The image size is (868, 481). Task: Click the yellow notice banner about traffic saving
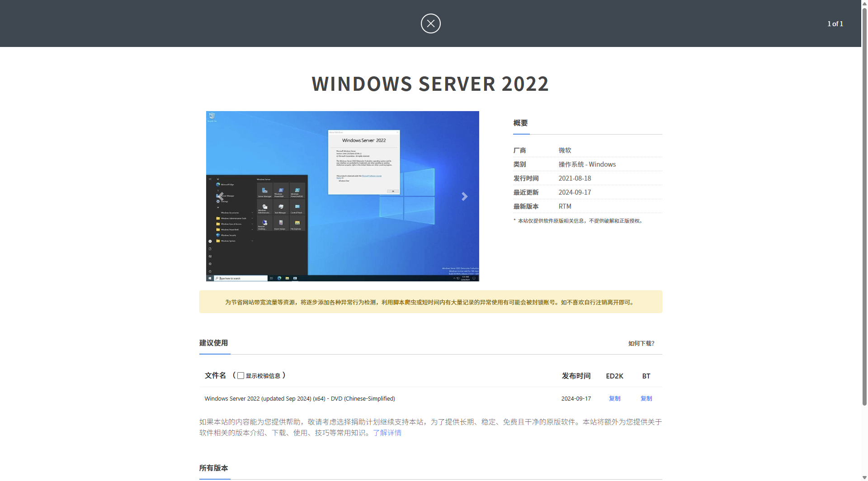click(x=430, y=302)
